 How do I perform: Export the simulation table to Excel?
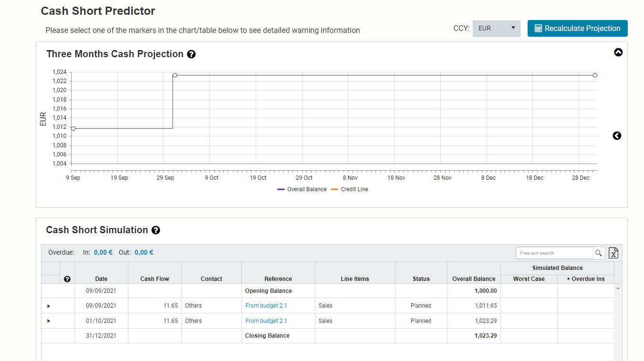point(613,253)
